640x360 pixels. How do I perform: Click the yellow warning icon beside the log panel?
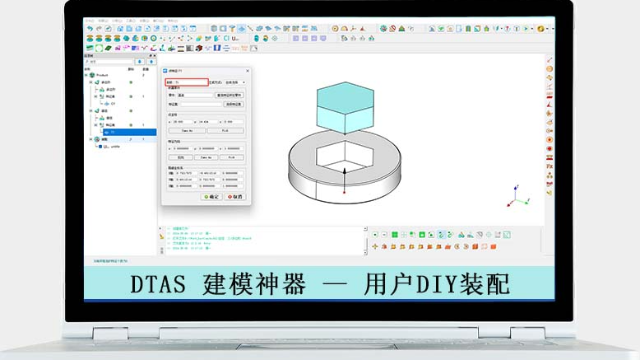(x=162, y=236)
